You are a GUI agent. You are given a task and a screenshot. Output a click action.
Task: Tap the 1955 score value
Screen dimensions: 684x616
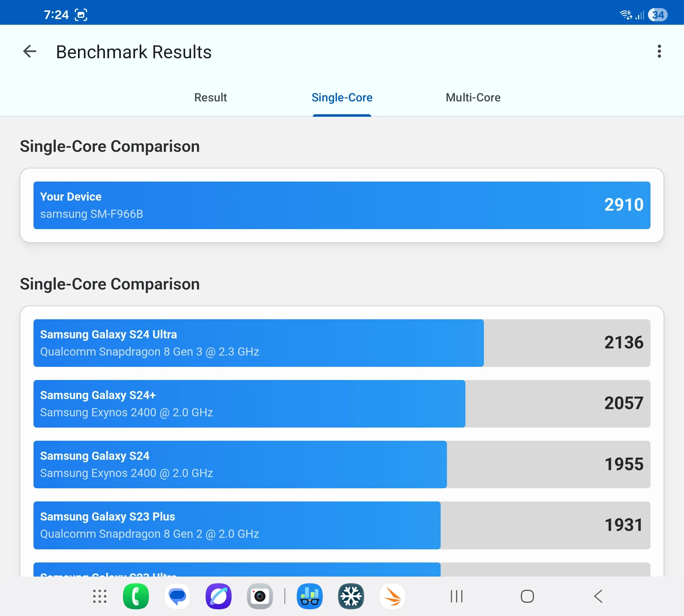(624, 464)
